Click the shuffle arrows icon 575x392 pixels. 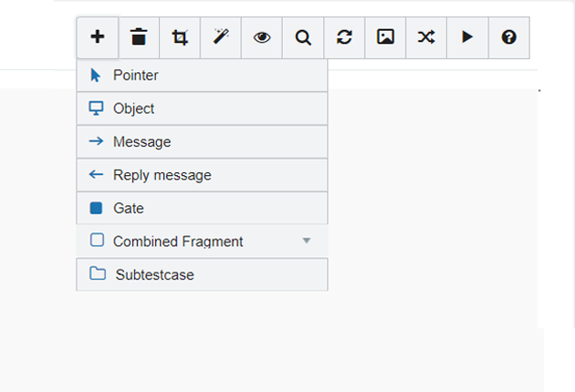pos(426,37)
